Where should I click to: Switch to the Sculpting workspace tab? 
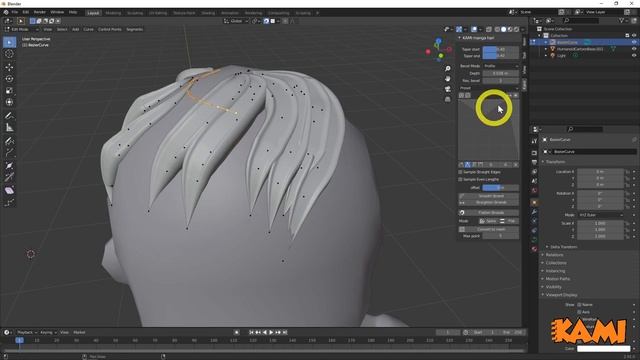(135, 13)
